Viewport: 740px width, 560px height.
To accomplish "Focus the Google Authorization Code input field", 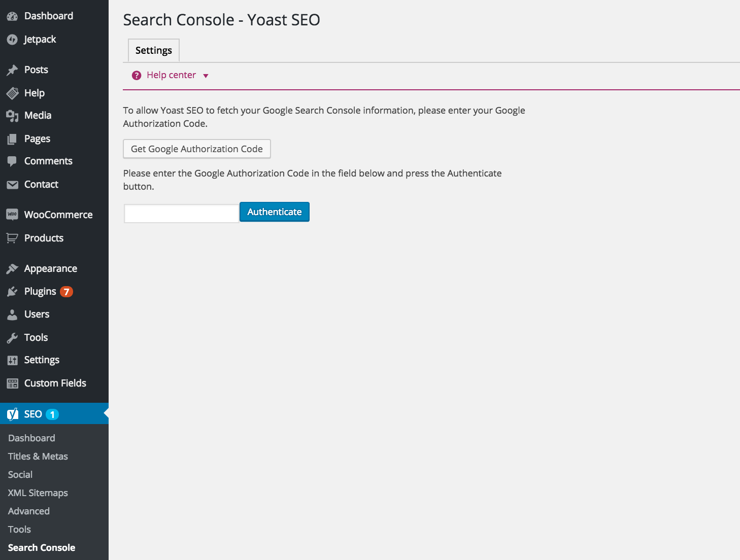I will (182, 214).
